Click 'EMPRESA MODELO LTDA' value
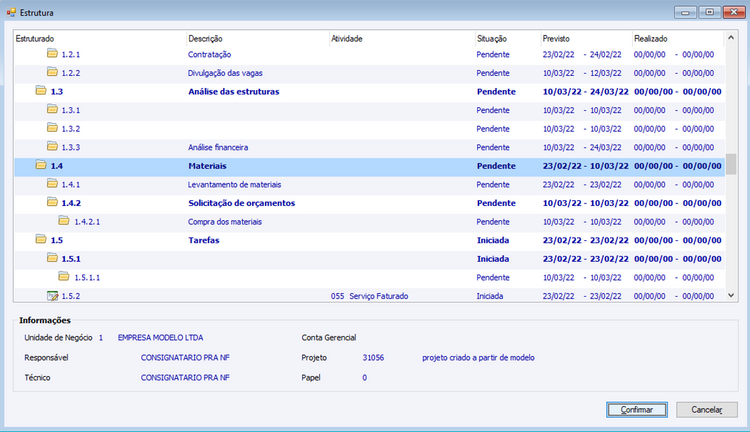 click(x=160, y=338)
